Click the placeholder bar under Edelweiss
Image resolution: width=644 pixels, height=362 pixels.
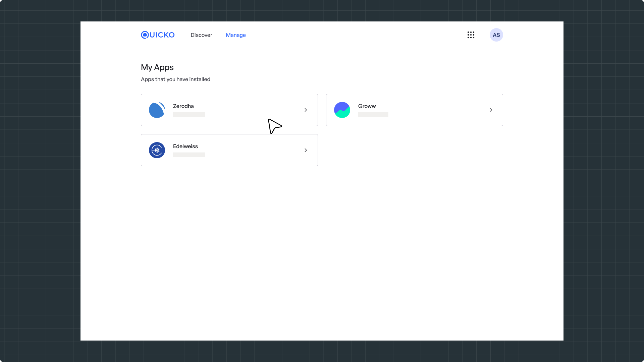189,155
